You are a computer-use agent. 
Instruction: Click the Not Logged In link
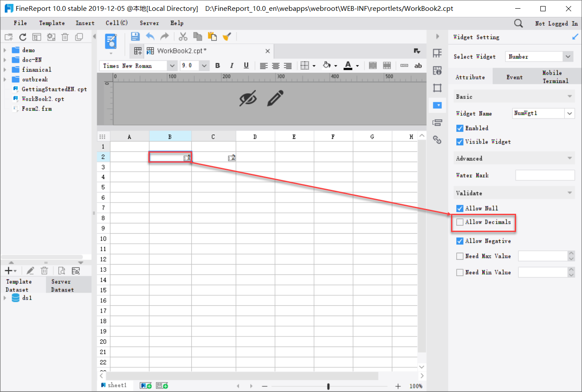(x=556, y=23)
